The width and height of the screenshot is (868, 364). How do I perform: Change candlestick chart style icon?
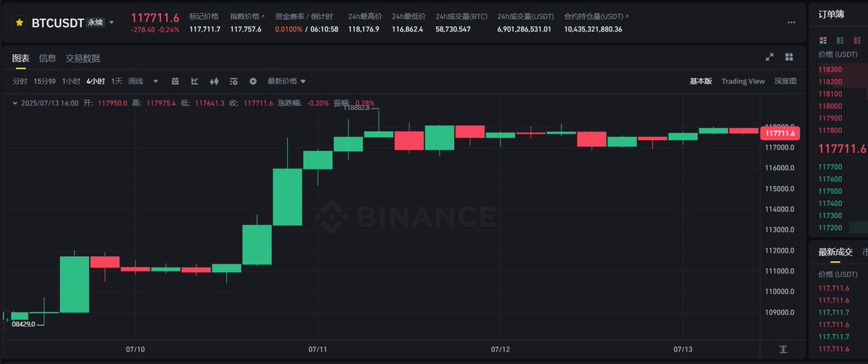[214, 81]
